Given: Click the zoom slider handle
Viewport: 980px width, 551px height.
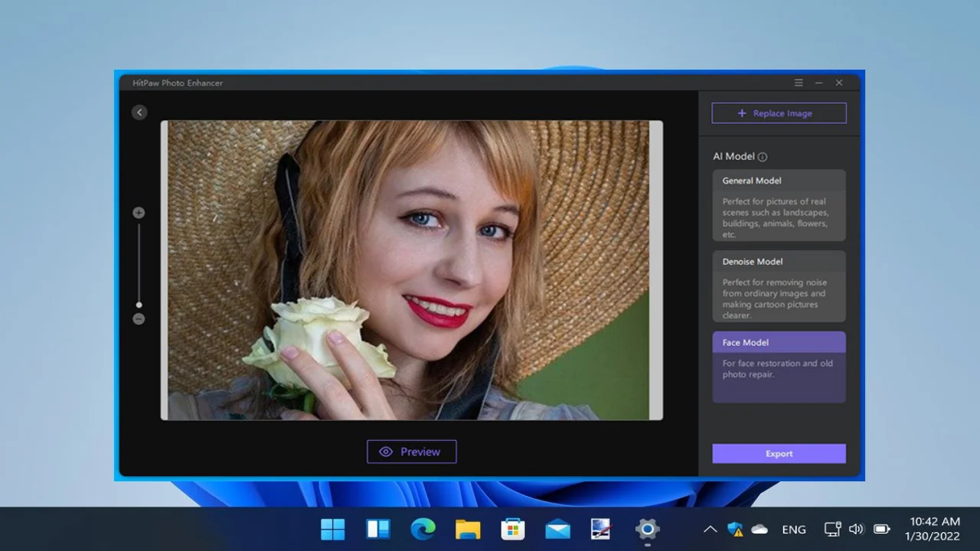Looking at the screenshot, I should [x=139, y=305].
